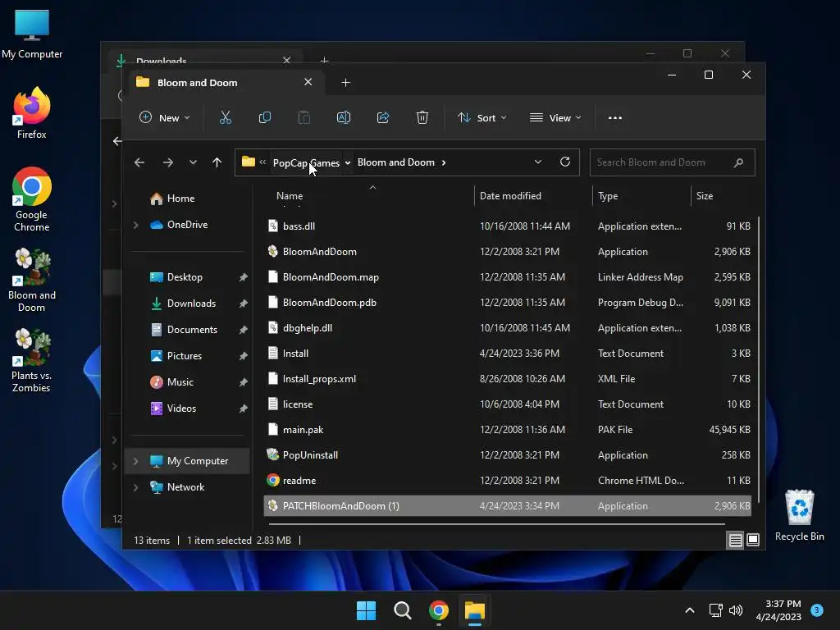This screenshot has width=840, height=630.
Task: Select the readme Chrome HTML file
Action: (x=507, y=481)
